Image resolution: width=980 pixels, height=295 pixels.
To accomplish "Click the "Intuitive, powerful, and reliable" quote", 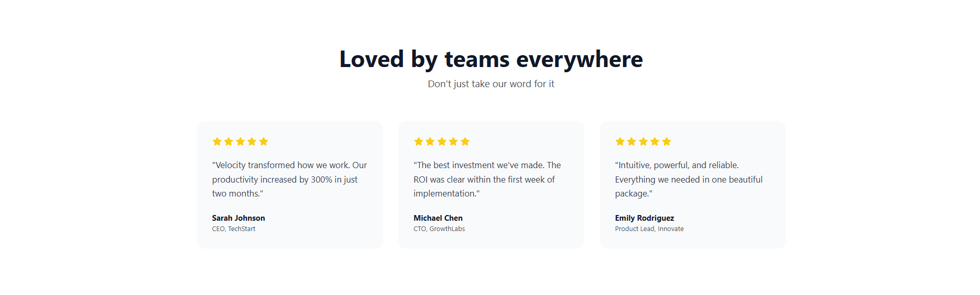I will 688,179.
